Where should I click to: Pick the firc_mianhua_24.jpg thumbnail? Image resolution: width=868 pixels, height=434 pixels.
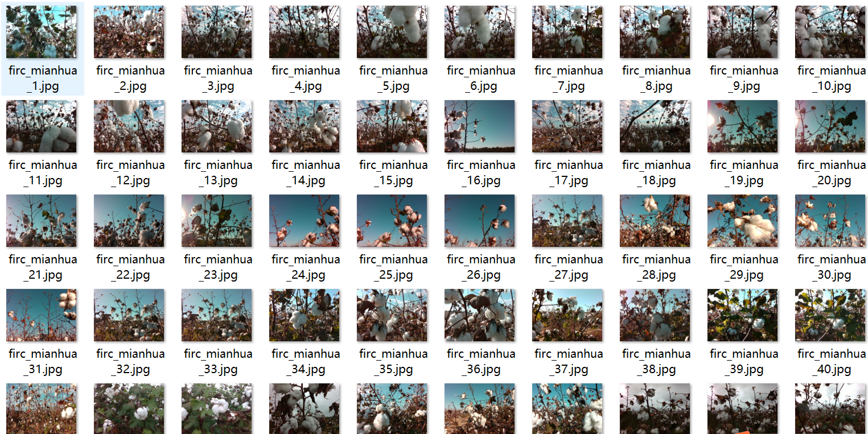click(305, 221)
